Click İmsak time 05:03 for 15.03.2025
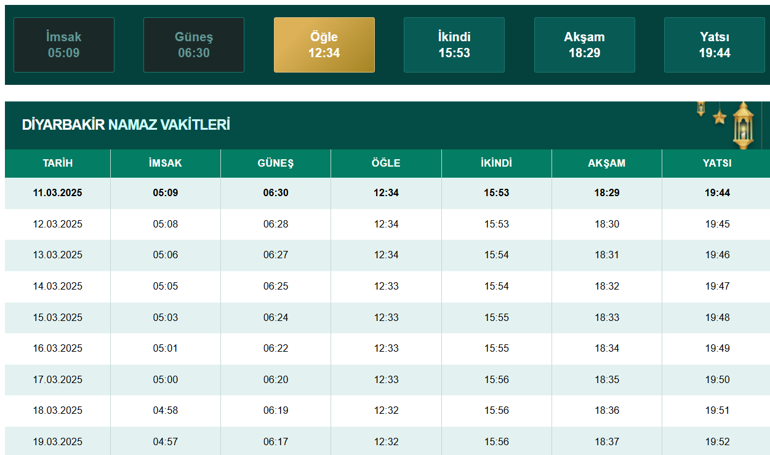The width and height of the screenshot is (770, 455). pyautogui.click(x=165, y=317)
